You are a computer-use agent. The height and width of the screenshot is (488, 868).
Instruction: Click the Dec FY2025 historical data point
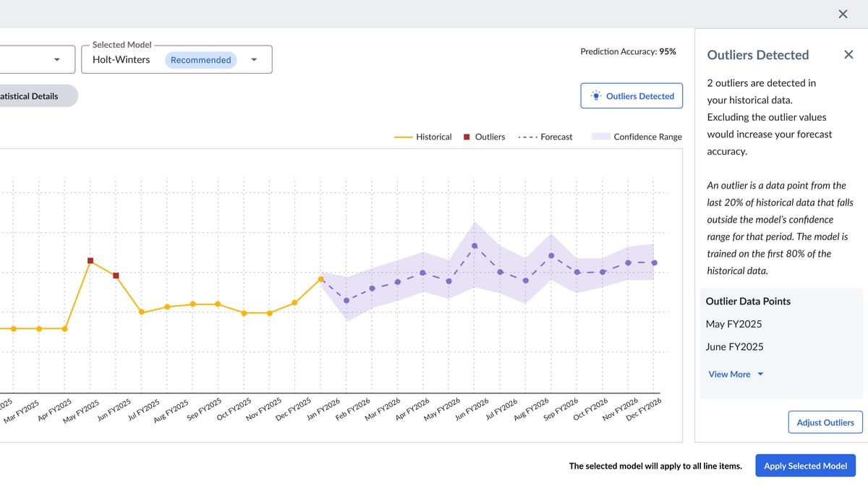(294, 303)
